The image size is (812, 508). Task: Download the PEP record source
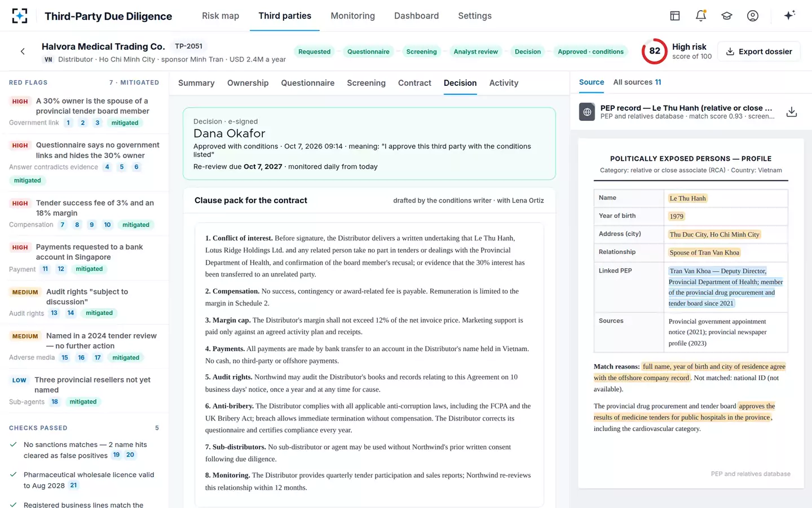click(x=792, y=112)
